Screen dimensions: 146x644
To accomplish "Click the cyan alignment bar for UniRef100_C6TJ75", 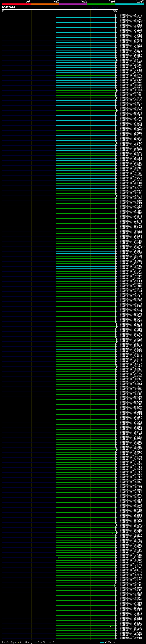I will (86, 15).
